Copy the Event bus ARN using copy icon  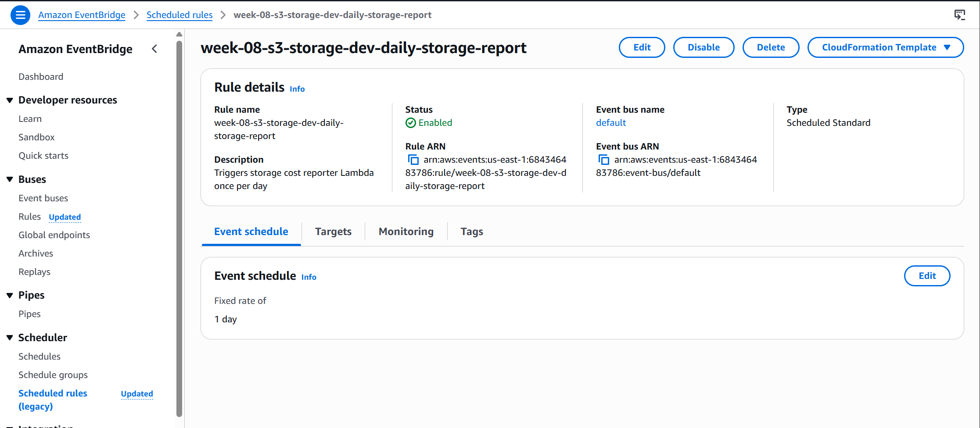(604, 160)
